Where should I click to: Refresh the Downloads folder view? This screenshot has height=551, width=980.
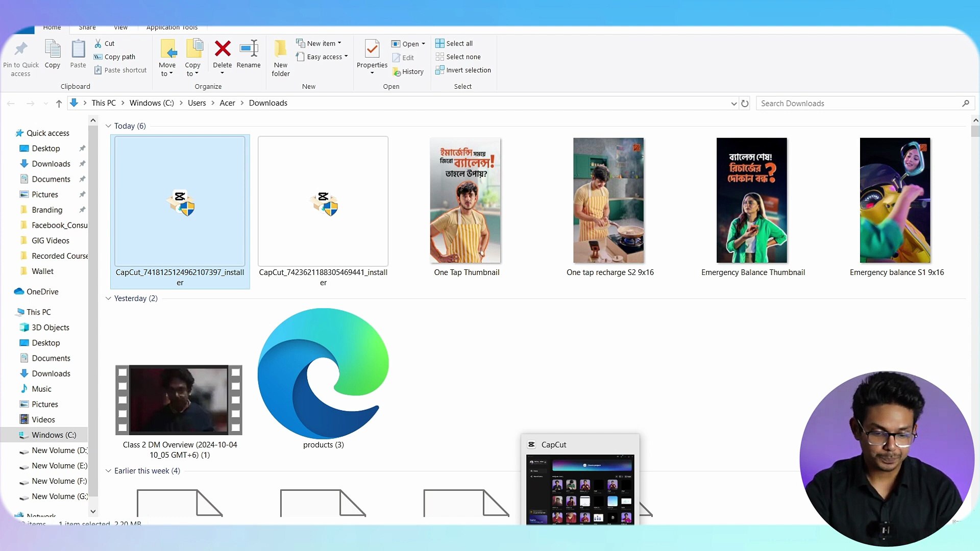[x=745, y=103]
